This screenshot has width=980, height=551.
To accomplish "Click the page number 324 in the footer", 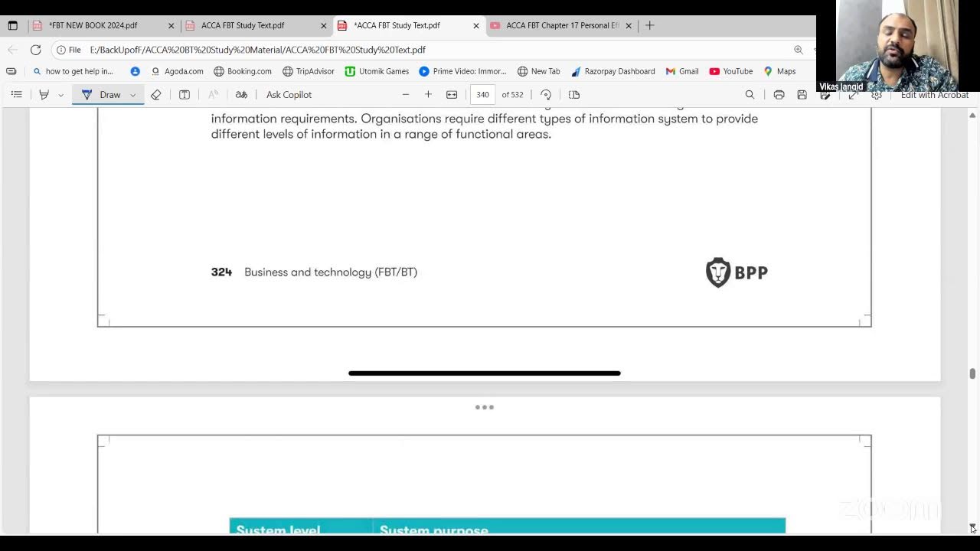I will [221, 272].
